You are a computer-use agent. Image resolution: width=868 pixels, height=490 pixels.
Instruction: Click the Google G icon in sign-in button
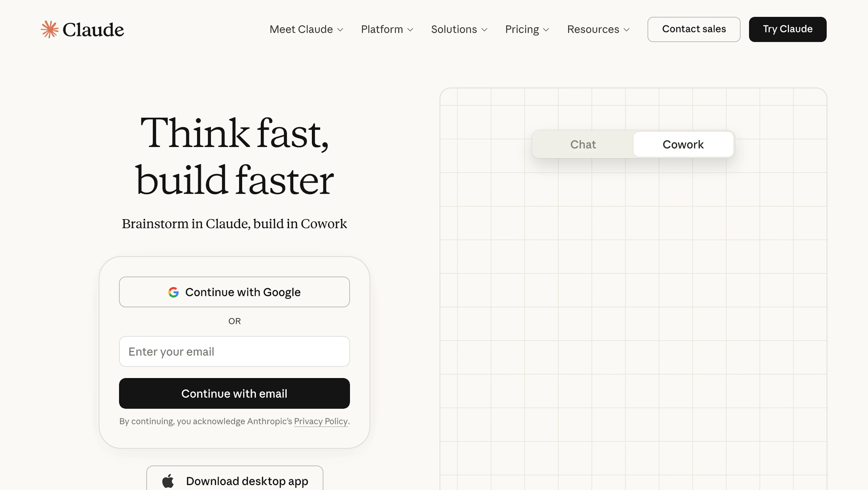pyautogui.click(x=174, y=292)
